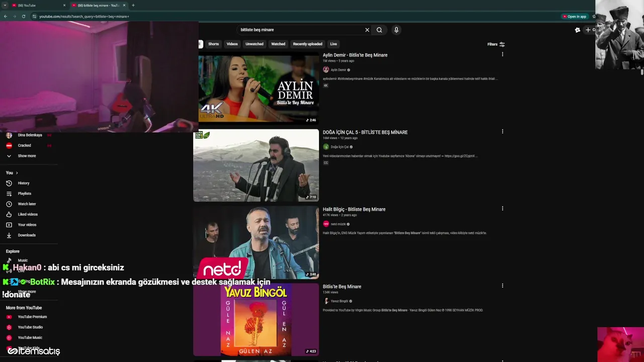Start voice search with the microphone icon
This screenshot has width=644, height=362.
(396, 30)
